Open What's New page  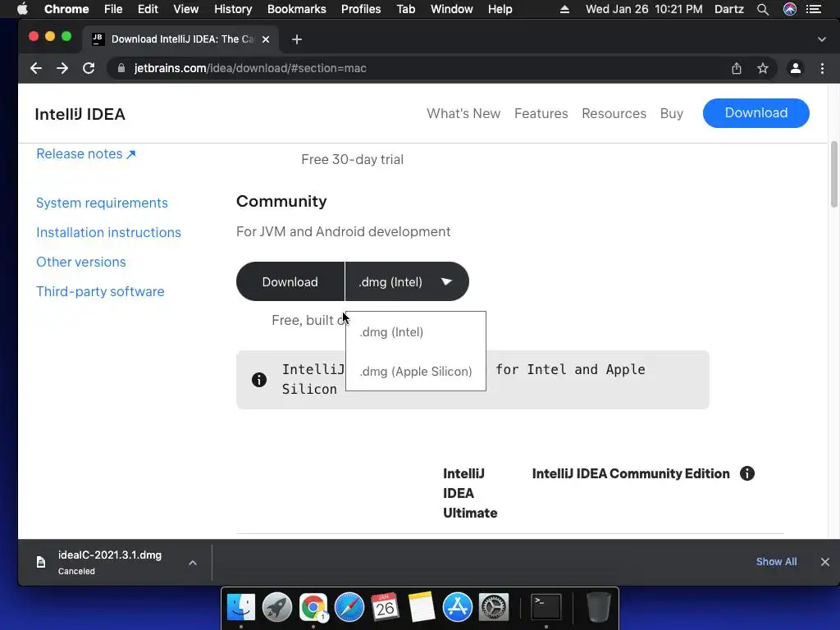point(463,113)
